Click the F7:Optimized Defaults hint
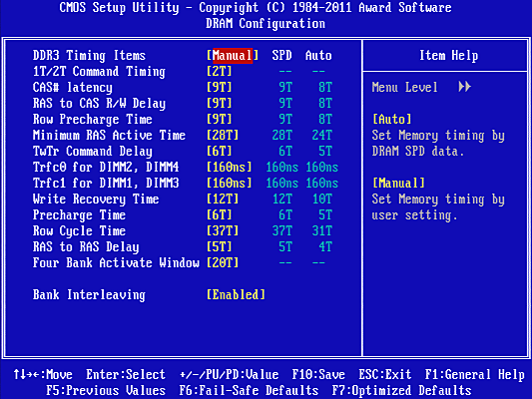This screenshot has height=399, width=532. pyautogui.click(x=401, y=391)
